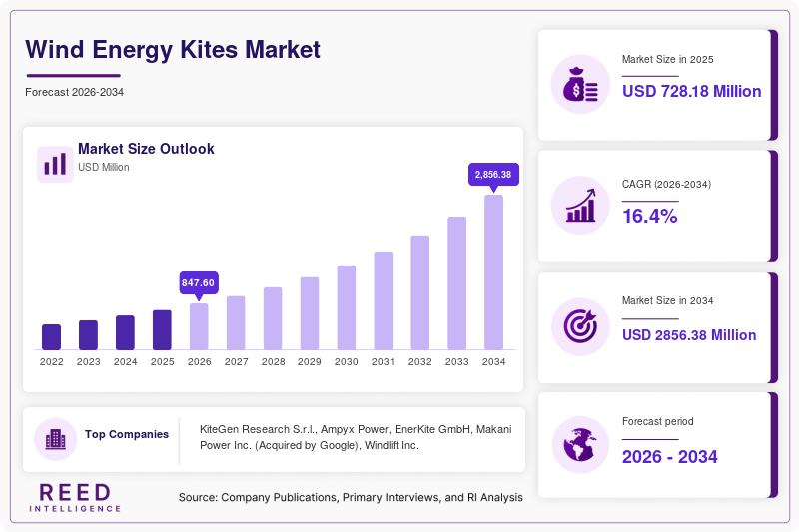The width and height of the screenshot is (799, 532).
Task: Click the REED Intelligence logo
Action: pyautogui.click(x=75, y=498)
